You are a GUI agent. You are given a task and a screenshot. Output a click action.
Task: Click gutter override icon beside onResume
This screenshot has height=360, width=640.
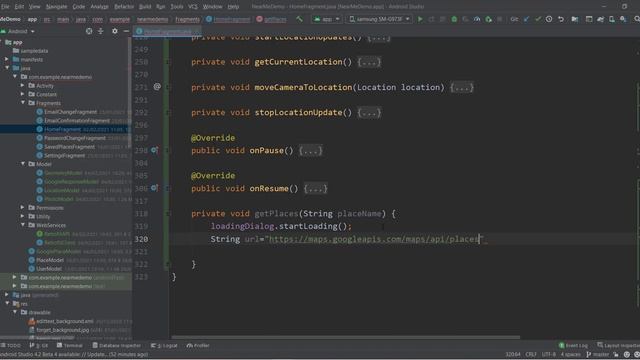[x=154, y=188]
